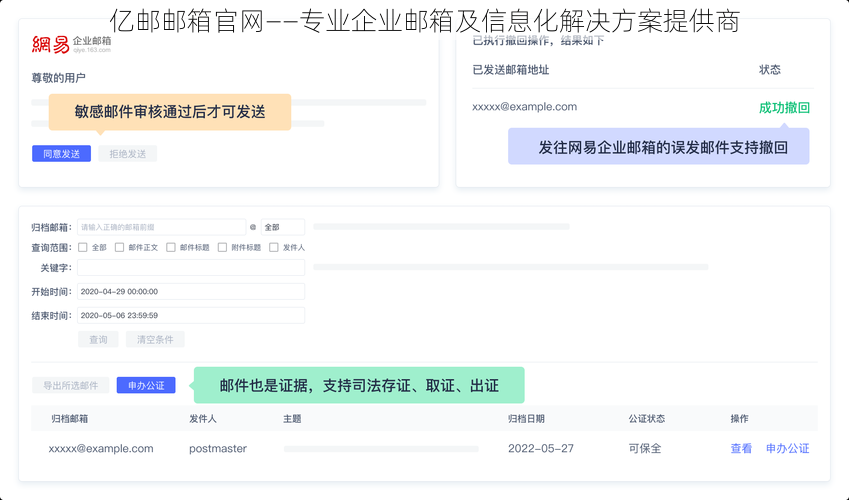Click the 导出所选邮件 button
This screenshot has width=849, height=500.
click(70, 386)
